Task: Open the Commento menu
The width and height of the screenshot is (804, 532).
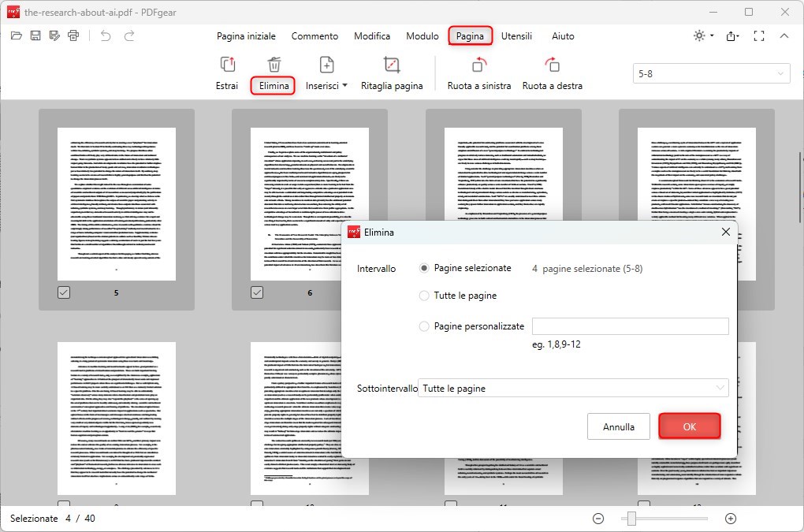Action: [315, 35]
